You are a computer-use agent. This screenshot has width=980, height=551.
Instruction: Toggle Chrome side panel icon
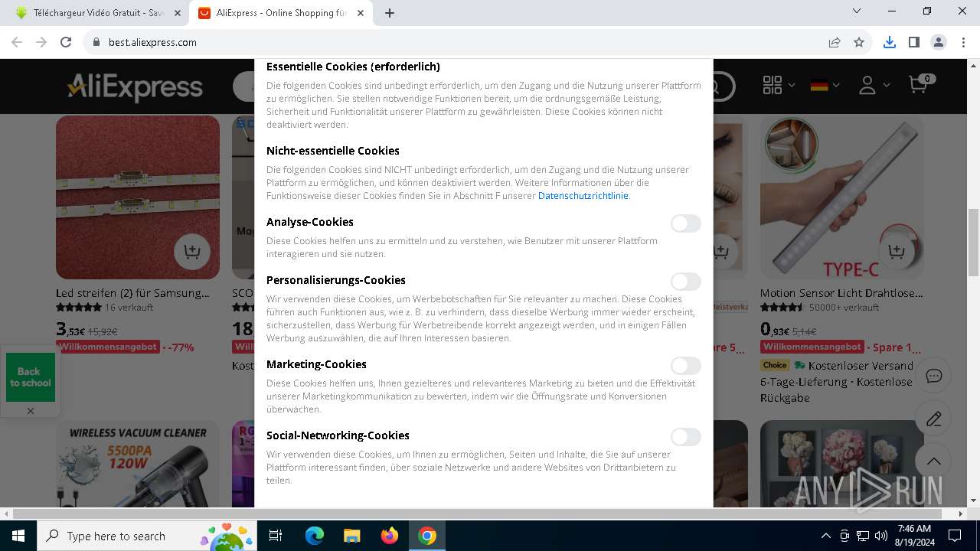[x=913, y=42]
